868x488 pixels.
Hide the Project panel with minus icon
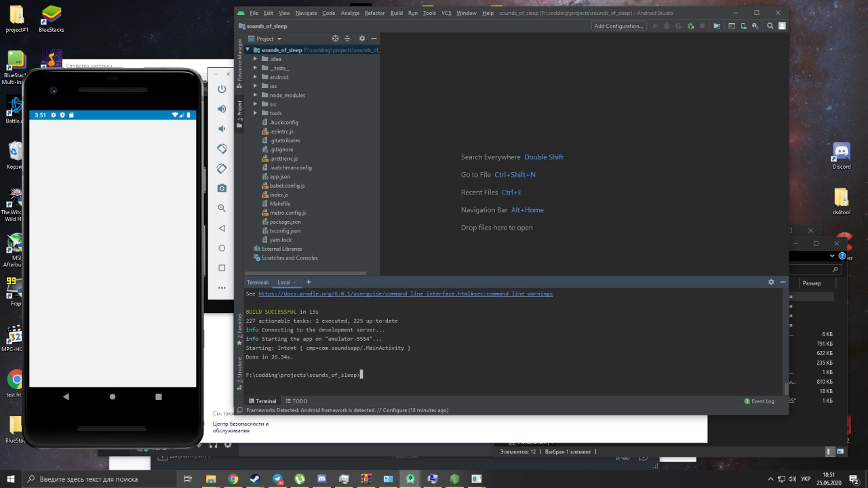tap(374, 39)
